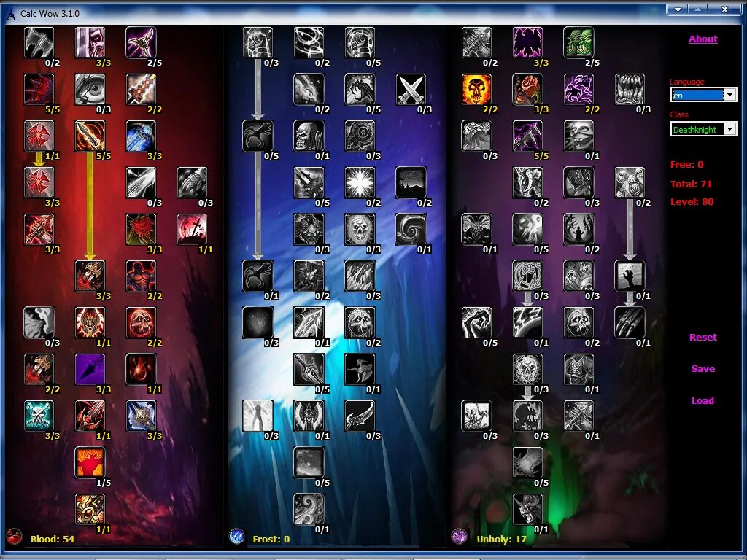
Task: Click the 'Blood: 54' tree total
Action: [53, 539]
